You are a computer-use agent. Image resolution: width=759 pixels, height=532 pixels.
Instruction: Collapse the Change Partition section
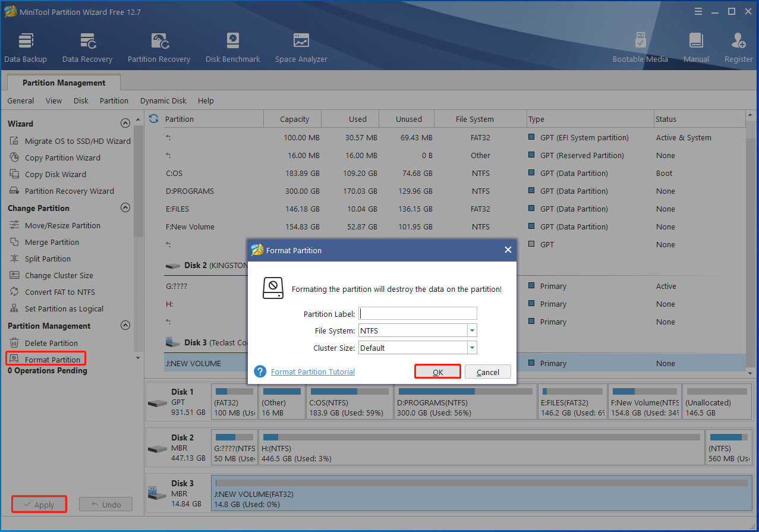(x=125, y=208)
